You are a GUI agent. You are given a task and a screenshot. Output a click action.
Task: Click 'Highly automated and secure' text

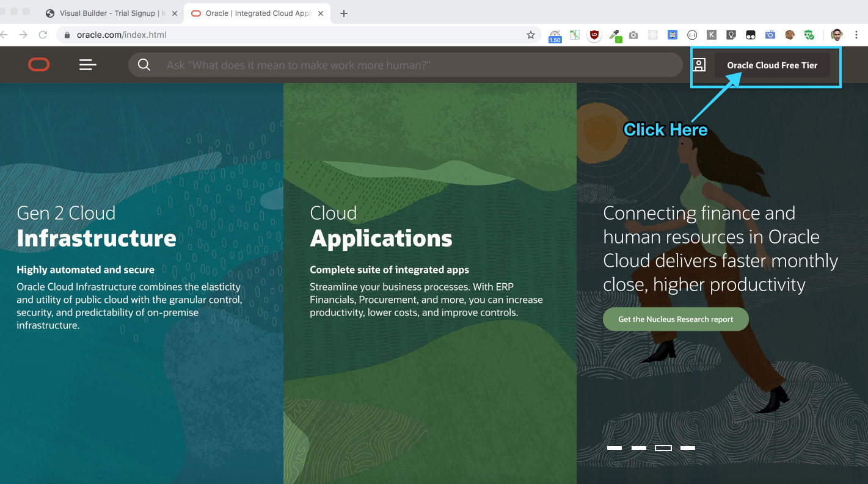(86, 269)
